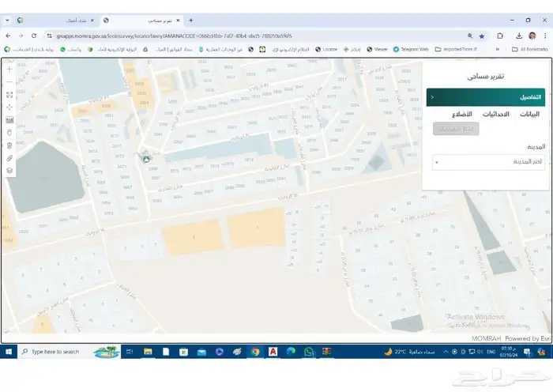Screen dimensions: 553x392
Task: Open the page zoom magnifier in address bar
Action: click(470, 36)
